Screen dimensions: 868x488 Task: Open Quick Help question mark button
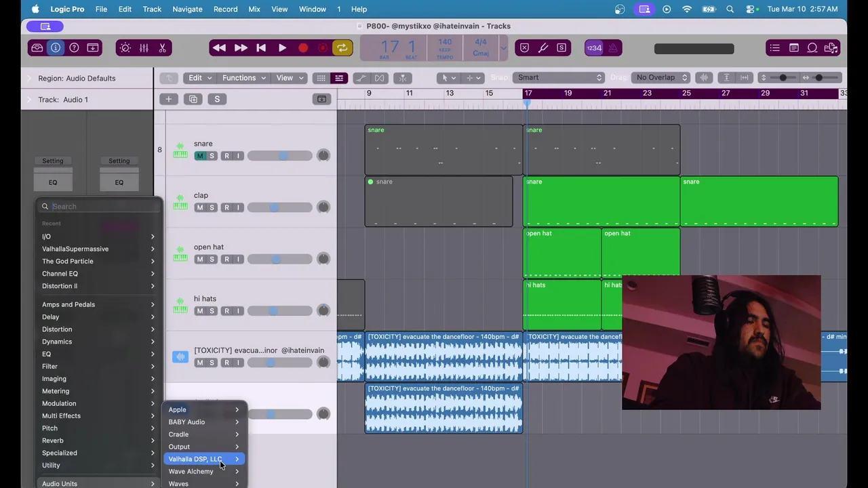pos(74,48)
